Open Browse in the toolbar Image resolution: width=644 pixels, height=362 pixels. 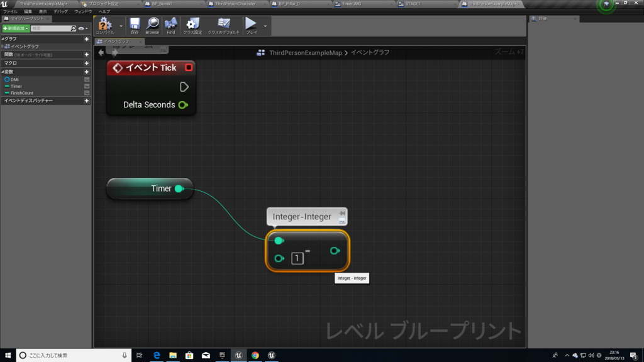(152, 26)
